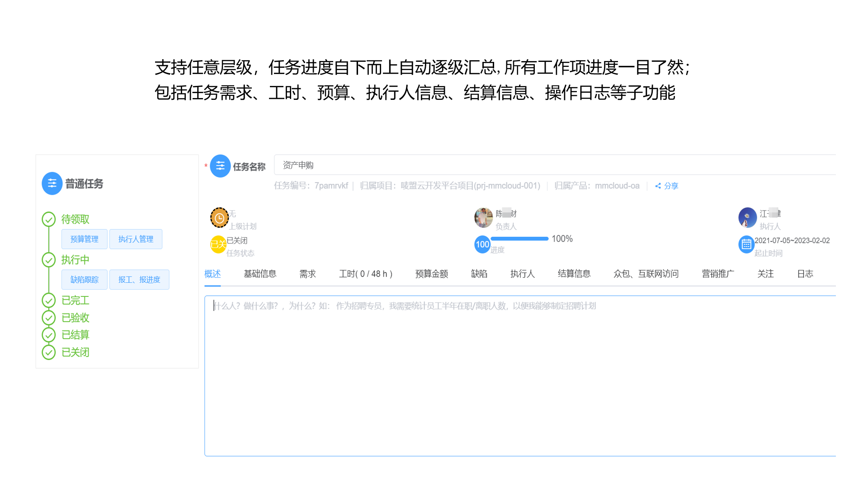The height and width of the screenshot is (488, 868).
Task: Click the 执行人 avatar image
Action: 747,217
